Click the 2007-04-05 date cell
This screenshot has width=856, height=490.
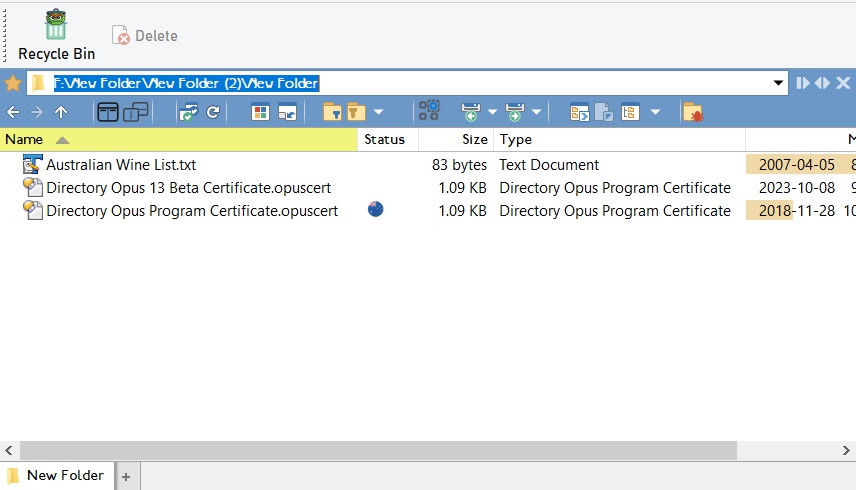pyautogui.click(x=796, y=165)
